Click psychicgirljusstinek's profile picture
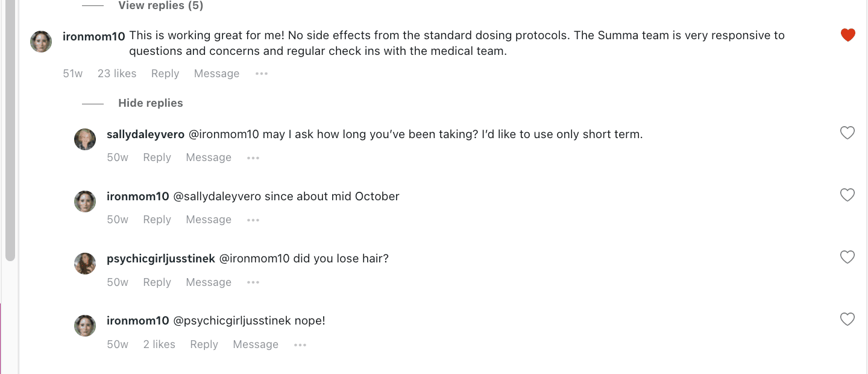 pos(85,263)
